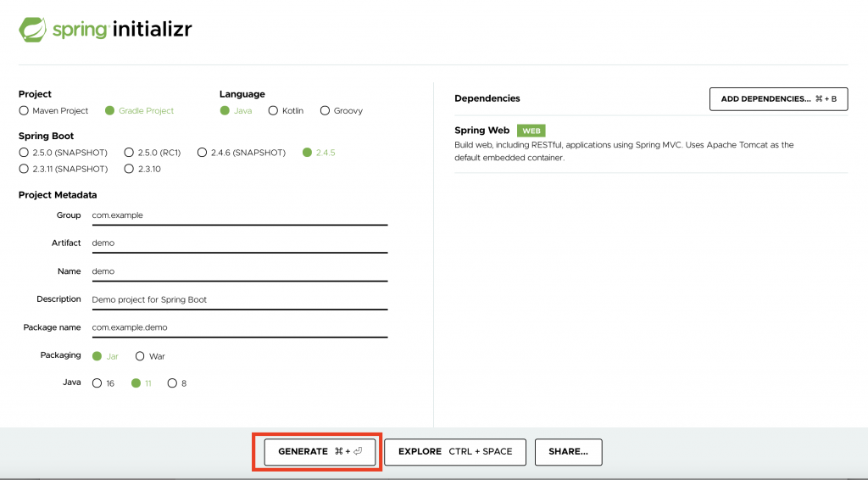This screenshot has height=480, width=868.
Task: Choose Groovy as the language
Action: point(325,111)
